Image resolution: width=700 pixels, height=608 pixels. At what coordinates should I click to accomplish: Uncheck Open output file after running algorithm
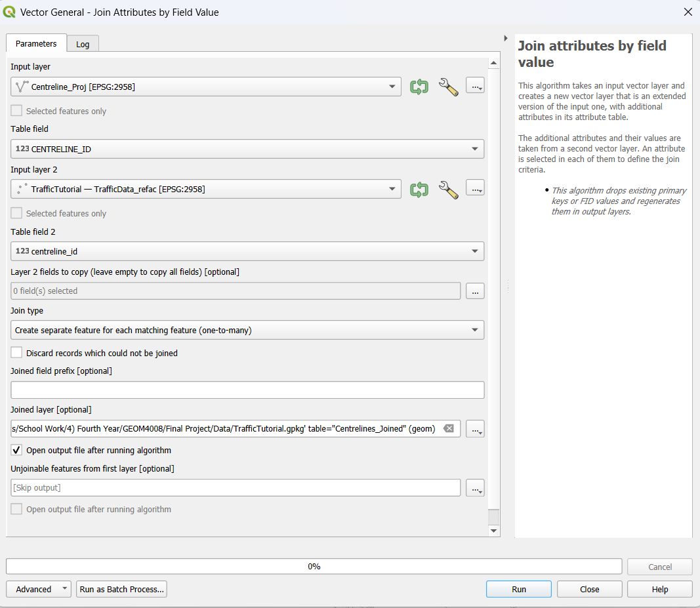16,451
